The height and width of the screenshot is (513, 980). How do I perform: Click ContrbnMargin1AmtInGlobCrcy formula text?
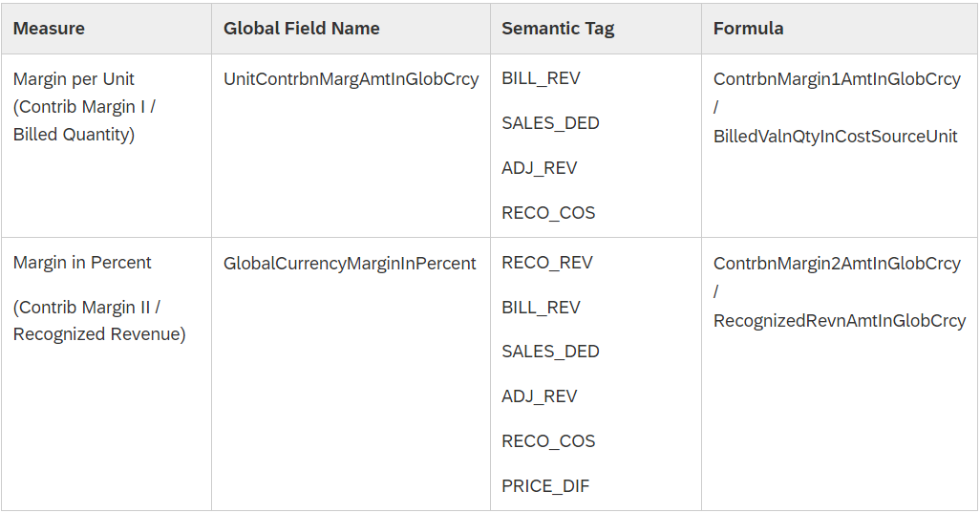837,79
